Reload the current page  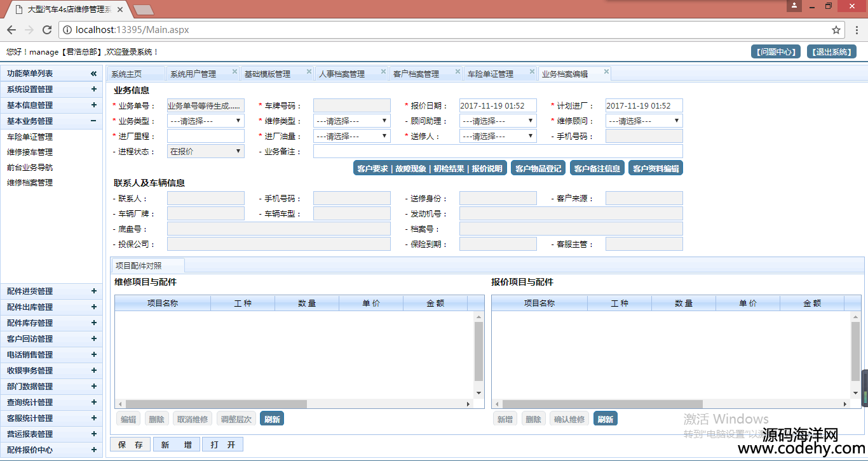pyautogui.click(x=47, y=30)
